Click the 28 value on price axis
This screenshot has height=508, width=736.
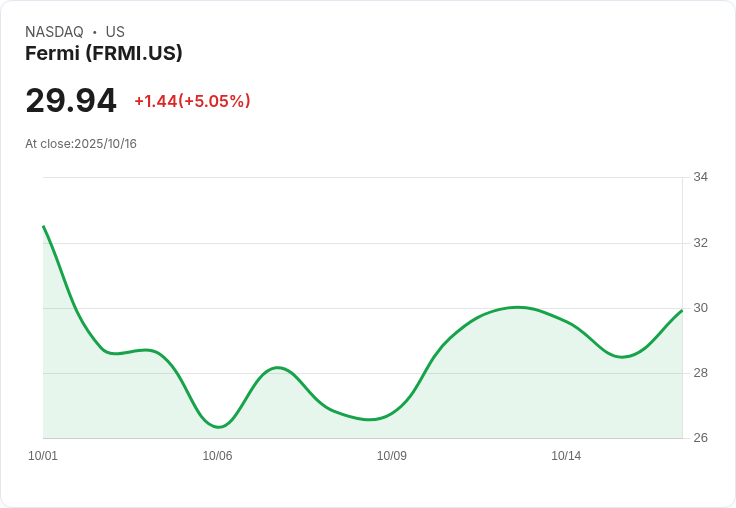(x=700, y=373)
